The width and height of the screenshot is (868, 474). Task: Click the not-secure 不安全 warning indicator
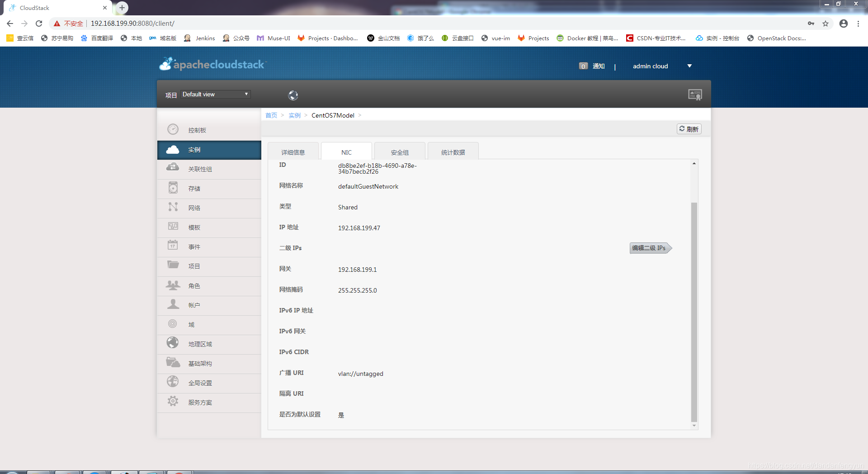[x=69, y=24]
